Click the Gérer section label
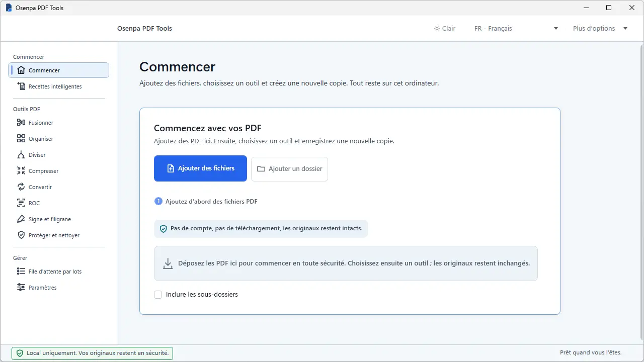644x362 pixels. coord(20,258)
